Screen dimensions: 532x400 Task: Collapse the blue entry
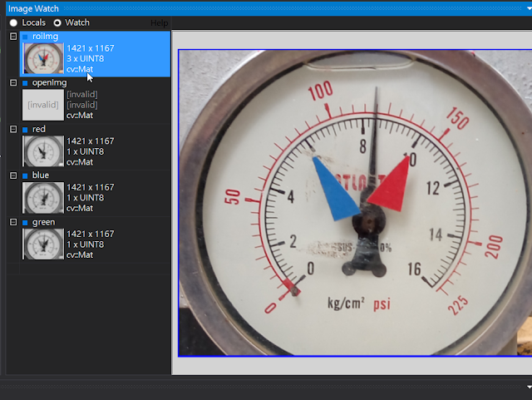(x=13, y=175)
